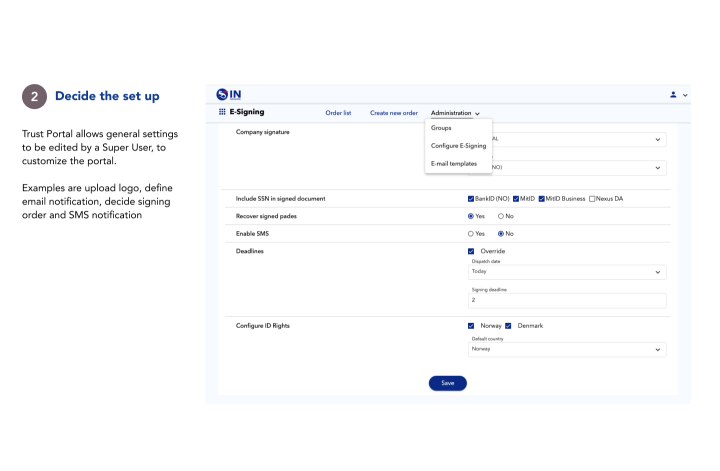Disable the Deadlines Override checkbox
The height and width of the screenshot is (471, 720).
[471, 251]
